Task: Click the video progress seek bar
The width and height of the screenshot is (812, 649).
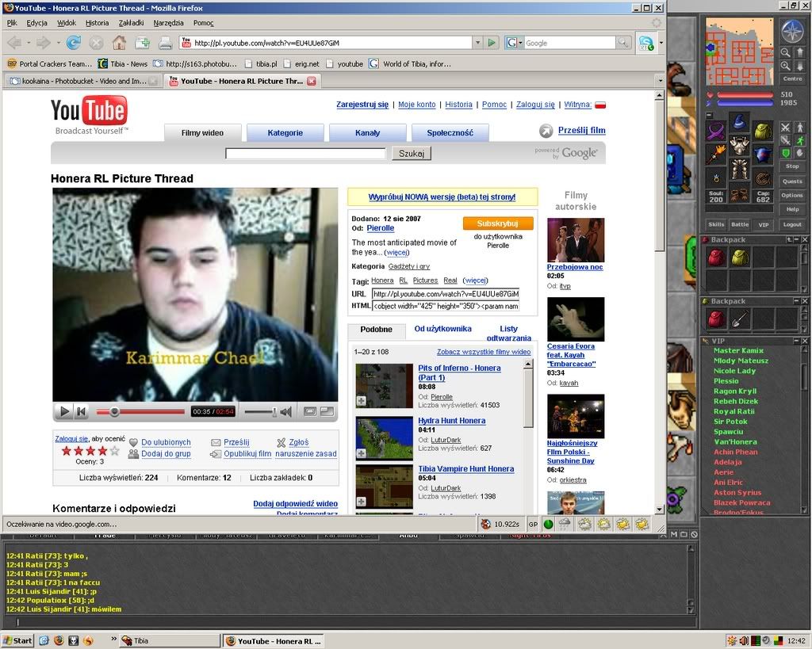Action: coord(140,412)
